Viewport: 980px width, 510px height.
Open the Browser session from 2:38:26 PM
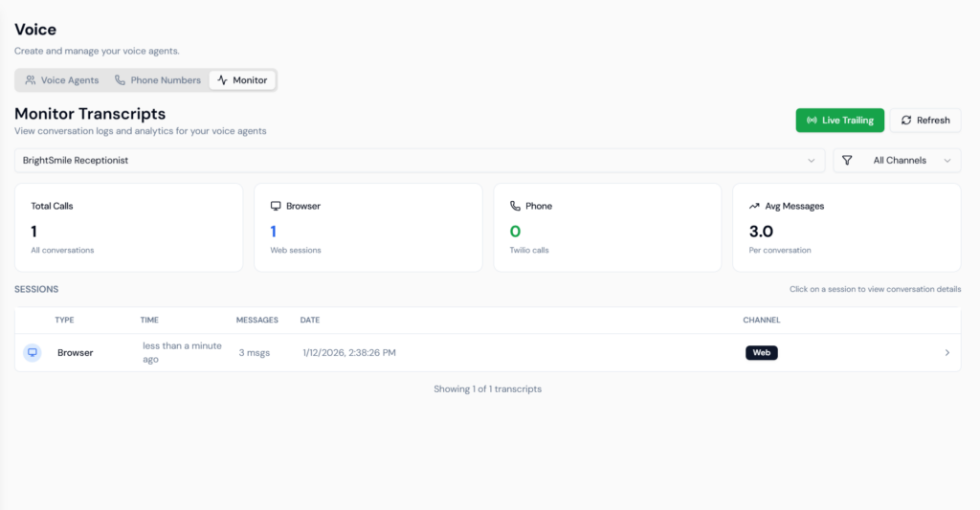tap(349, 352)
